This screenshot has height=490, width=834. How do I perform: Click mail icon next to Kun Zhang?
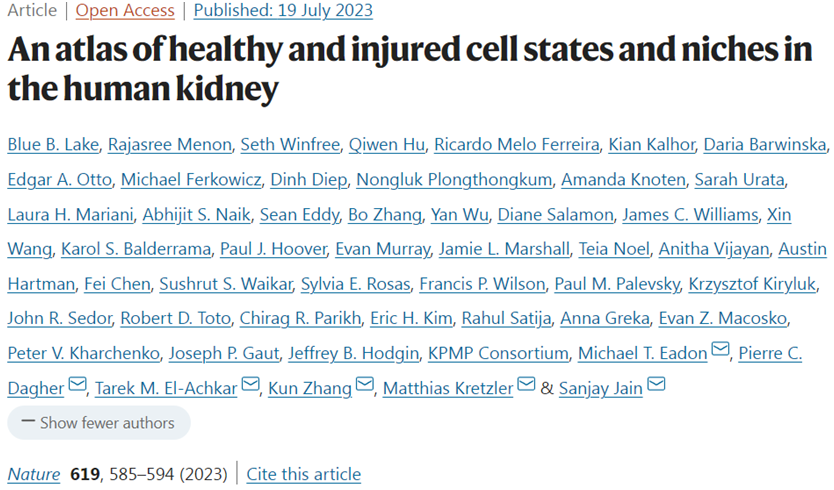(x=365, y=386)
